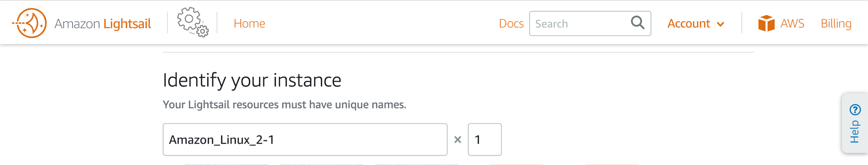Viewport: 868px width, 165px height.
Task: Click the instance quantity field showing 1
Action: tap(485, 140)
